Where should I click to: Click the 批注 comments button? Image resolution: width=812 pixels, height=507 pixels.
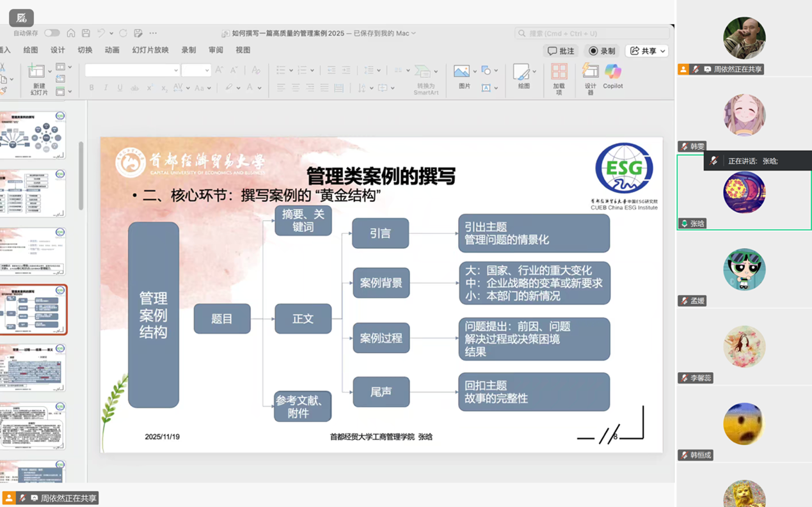pos(561,51)
